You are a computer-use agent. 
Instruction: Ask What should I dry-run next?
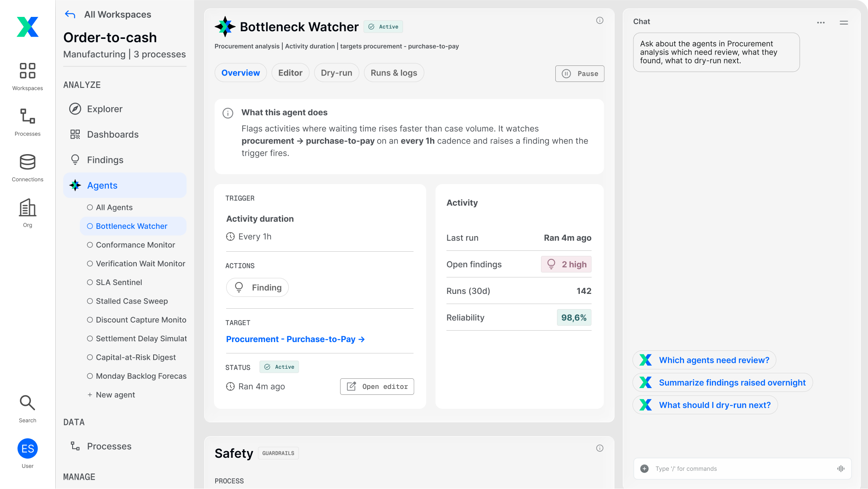pyautogui.click(x=705, y=405)
